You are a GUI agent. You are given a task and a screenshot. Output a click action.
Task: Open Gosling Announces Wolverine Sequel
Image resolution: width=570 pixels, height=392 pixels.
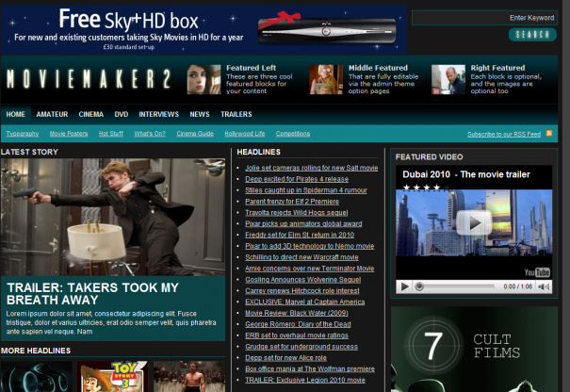coord(302,280)
